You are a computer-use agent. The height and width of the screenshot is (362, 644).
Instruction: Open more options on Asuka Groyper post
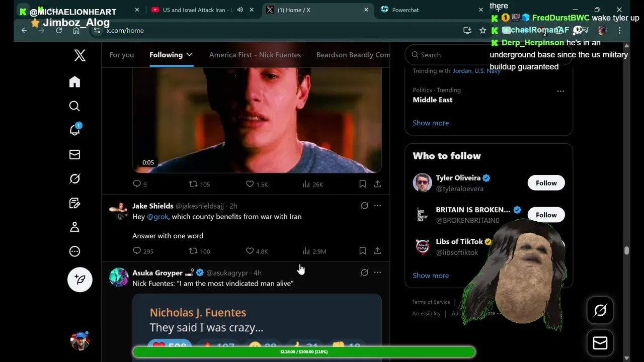[377, 273]
